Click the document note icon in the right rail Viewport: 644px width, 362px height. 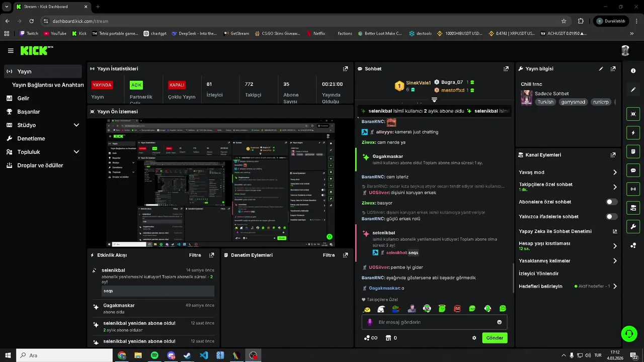click(633, 151)
